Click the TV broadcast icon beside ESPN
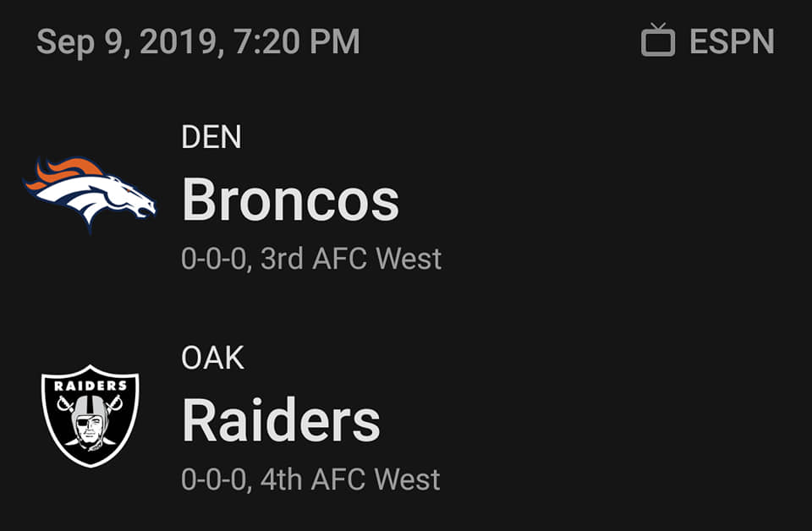 coord(658,40)
